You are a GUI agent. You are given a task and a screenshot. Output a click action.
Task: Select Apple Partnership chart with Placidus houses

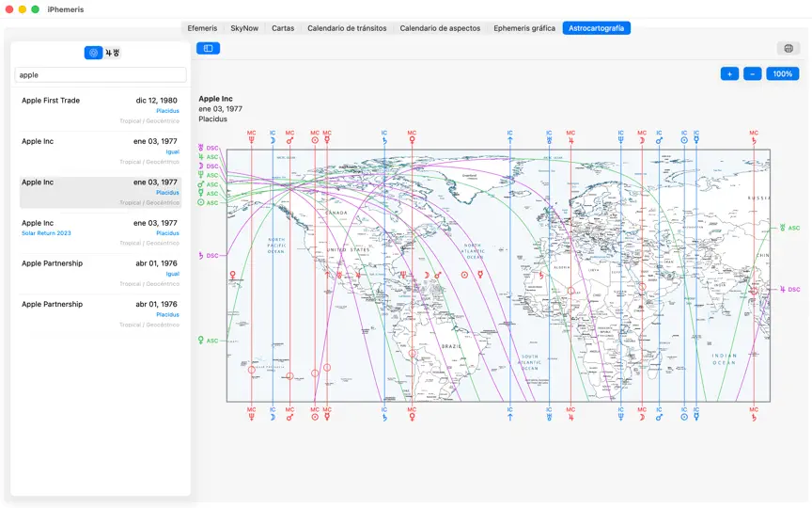[x=101, y=314]
